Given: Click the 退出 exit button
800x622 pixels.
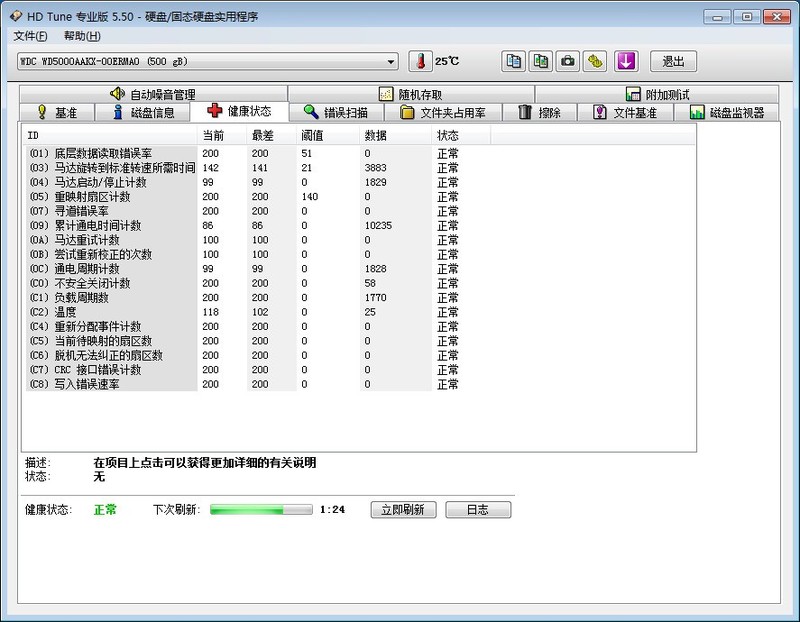Looking at the screenshot, I should [x=673, y=61].
